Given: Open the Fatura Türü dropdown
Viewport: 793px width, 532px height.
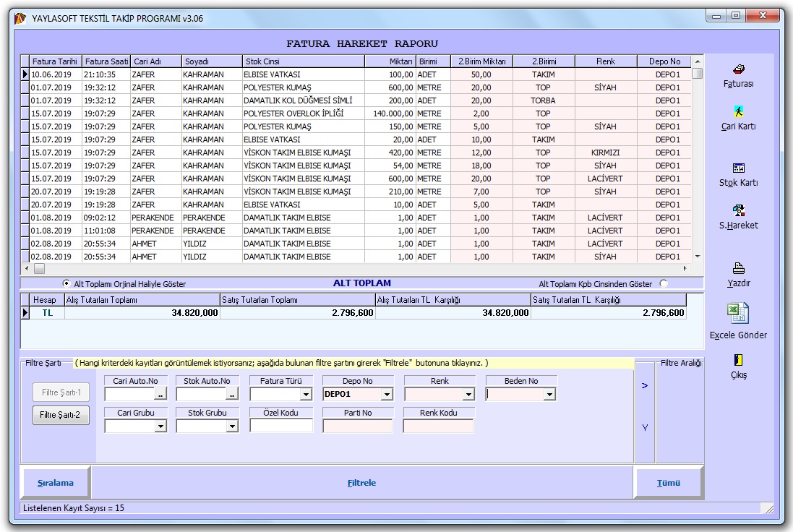Looking at the screenshot, I should click(x=306, y=395).
